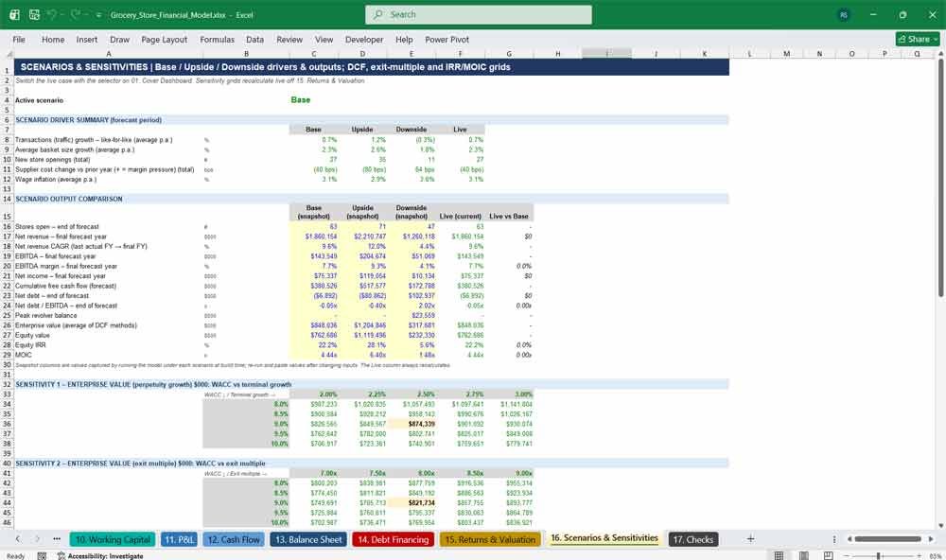Switch to 10. Working Capital sheet tab
This screenshot has height=560, width=946.
[x=113, y=539]
